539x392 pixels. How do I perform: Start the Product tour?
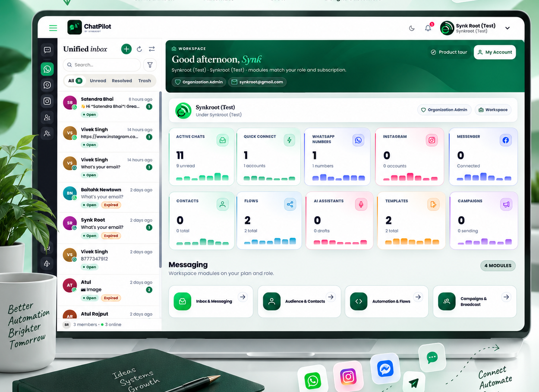(x=449, y=52)
